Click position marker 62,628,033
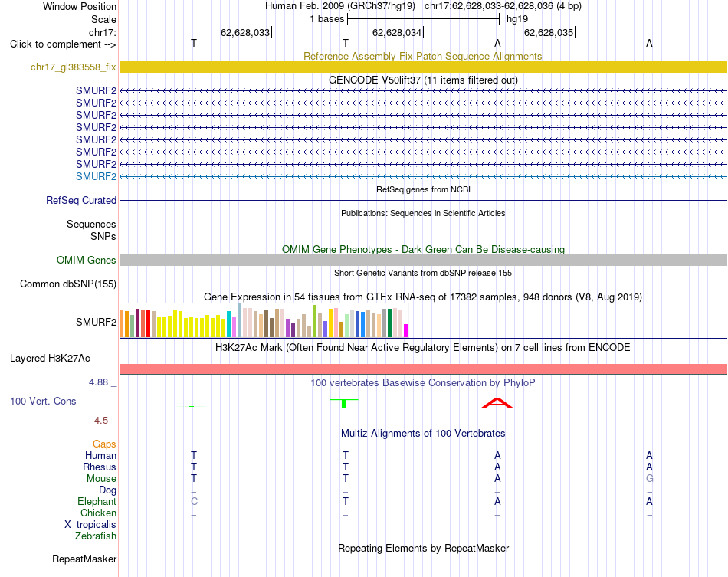728x577 pixels. click(245, 32)
